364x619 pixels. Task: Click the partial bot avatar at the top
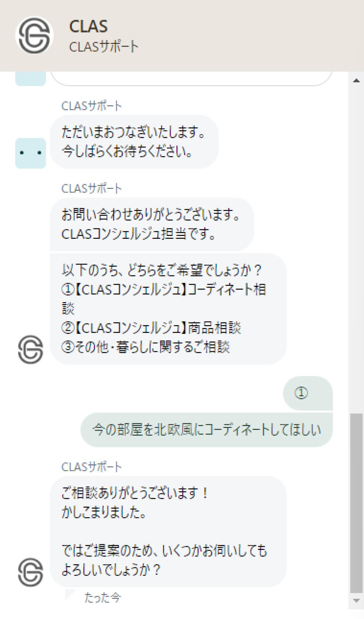(x=30, y=79)
